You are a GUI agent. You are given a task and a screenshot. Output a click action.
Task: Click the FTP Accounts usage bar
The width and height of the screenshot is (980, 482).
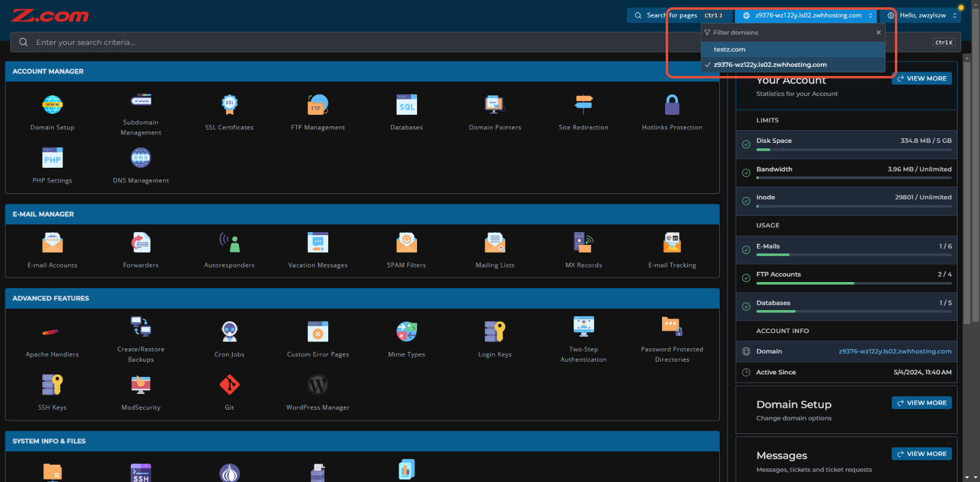[854, 283]
